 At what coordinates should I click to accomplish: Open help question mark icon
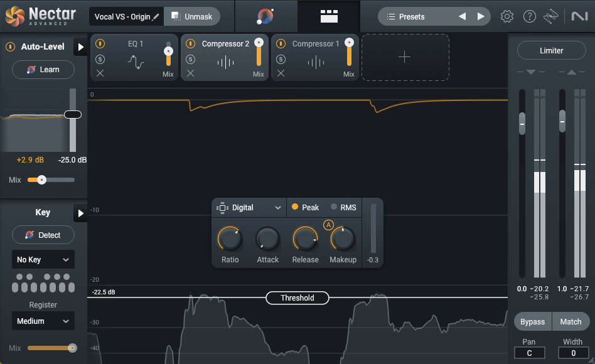(529, 16)
